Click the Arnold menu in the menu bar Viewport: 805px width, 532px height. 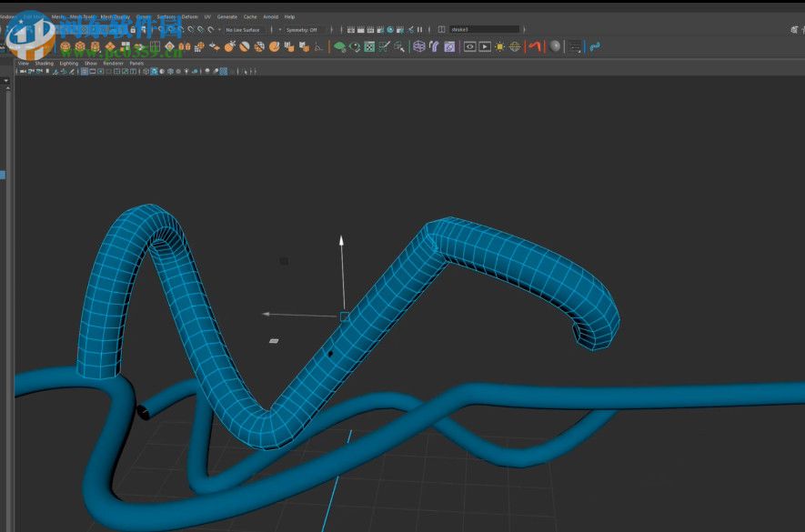[x=270, y=15]
